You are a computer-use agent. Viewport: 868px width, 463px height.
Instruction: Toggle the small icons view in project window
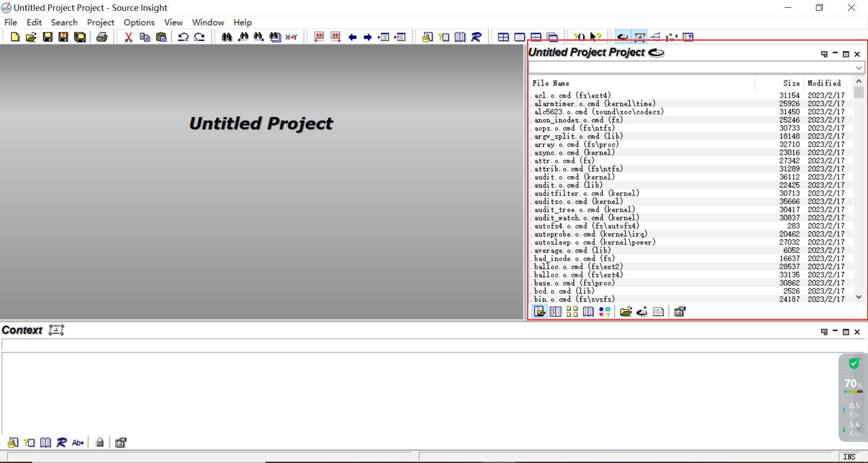point(571,311)
